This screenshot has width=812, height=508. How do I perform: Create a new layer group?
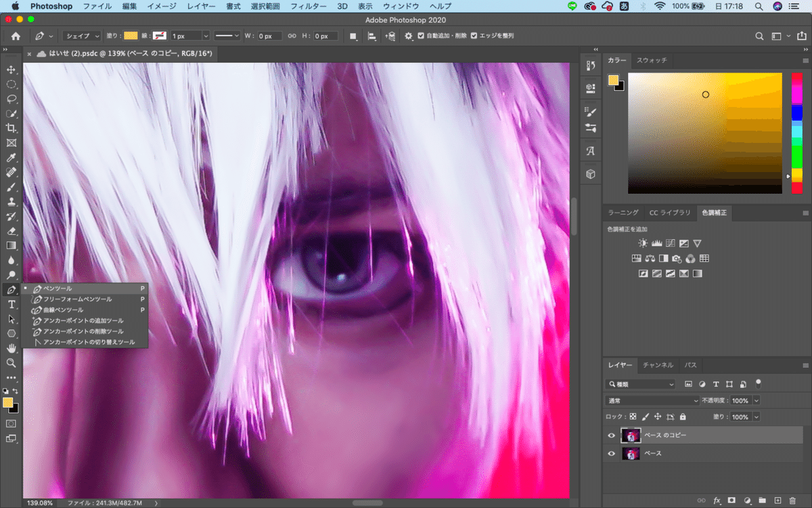[x=762, y=501]
